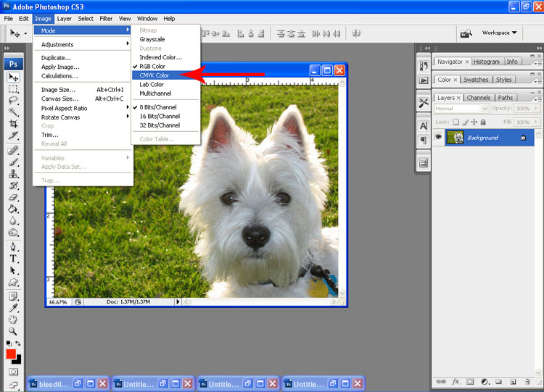544x392 pixels.
Task: Select 32 Bits/Channel option
Action: (166, 125)
